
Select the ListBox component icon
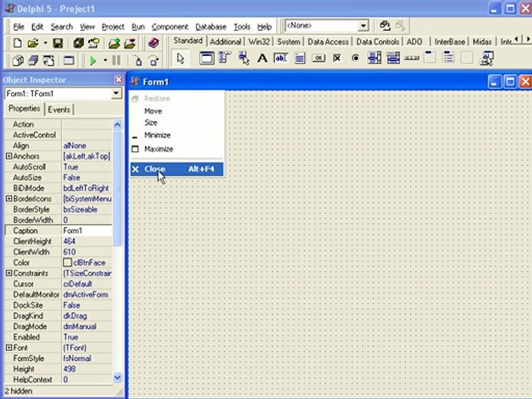(x=374, y=58)
